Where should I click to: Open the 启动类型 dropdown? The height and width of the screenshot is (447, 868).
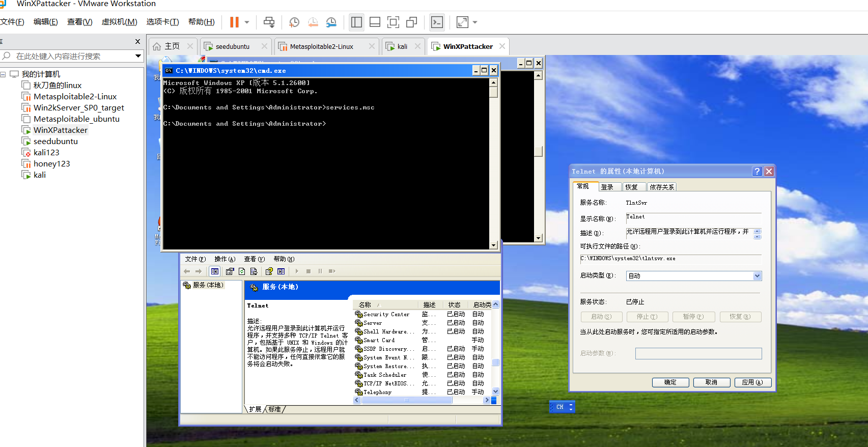(757, 276)
